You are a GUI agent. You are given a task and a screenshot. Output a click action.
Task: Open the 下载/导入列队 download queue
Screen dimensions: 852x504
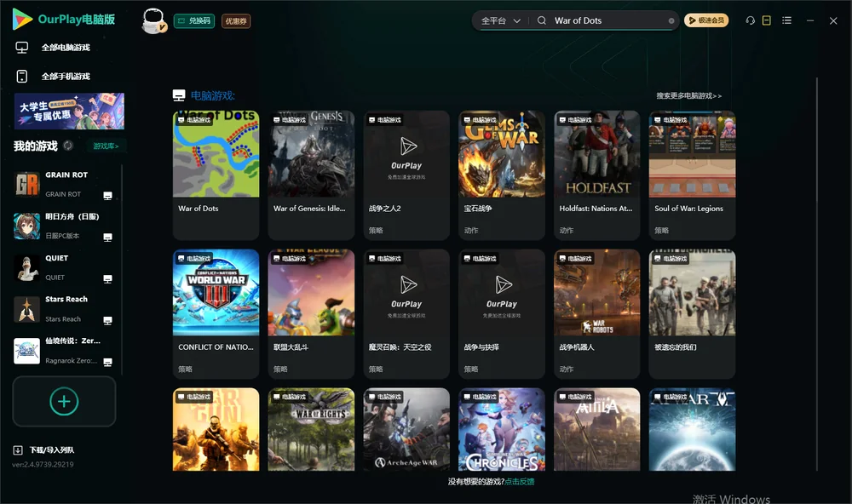(44, 450)
